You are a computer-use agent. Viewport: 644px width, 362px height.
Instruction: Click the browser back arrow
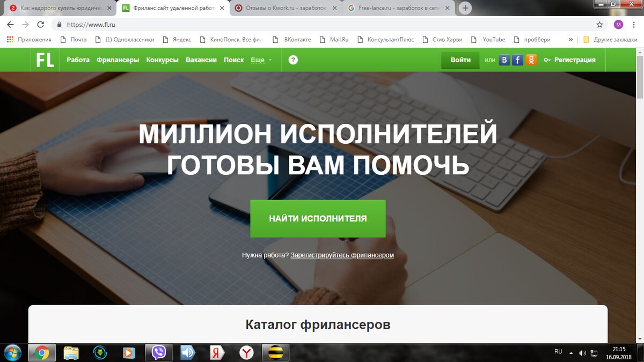(x=10, y=25)
